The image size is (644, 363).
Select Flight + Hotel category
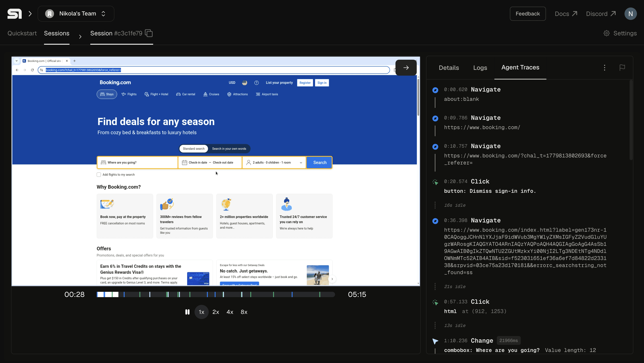click(x=156, y=94)
